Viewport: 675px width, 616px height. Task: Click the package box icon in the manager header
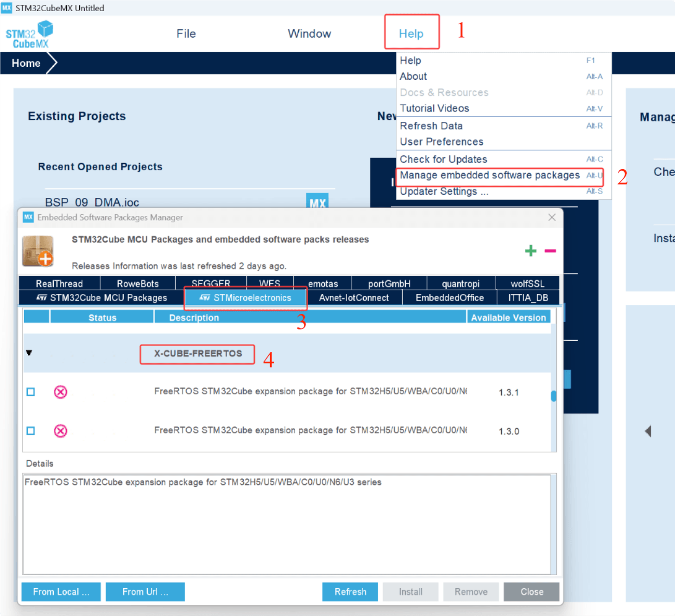(38, 251)
